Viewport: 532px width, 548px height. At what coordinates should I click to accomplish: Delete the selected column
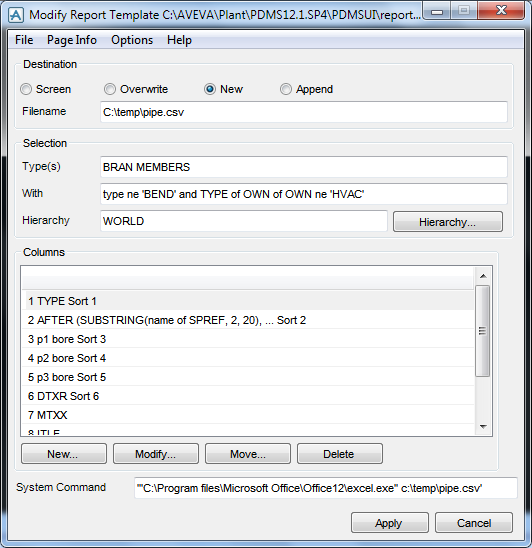pyautogui.click(x=340, y=454)
